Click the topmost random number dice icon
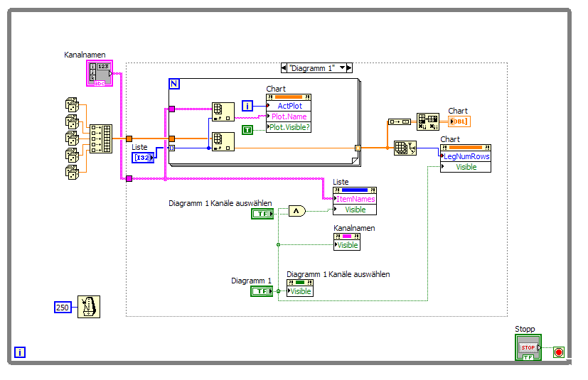This screenshot has height=380, width=588. click(x=72, y=105)
